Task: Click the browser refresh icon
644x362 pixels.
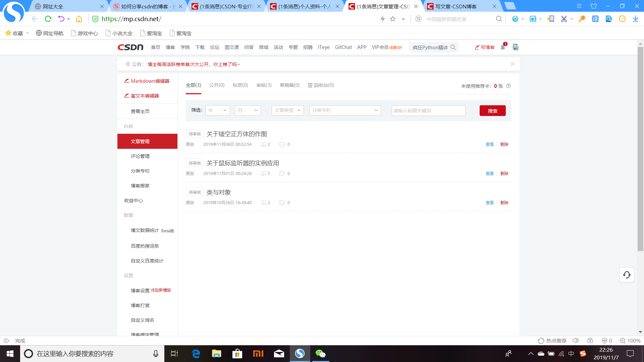Action: tap(48, 19)
